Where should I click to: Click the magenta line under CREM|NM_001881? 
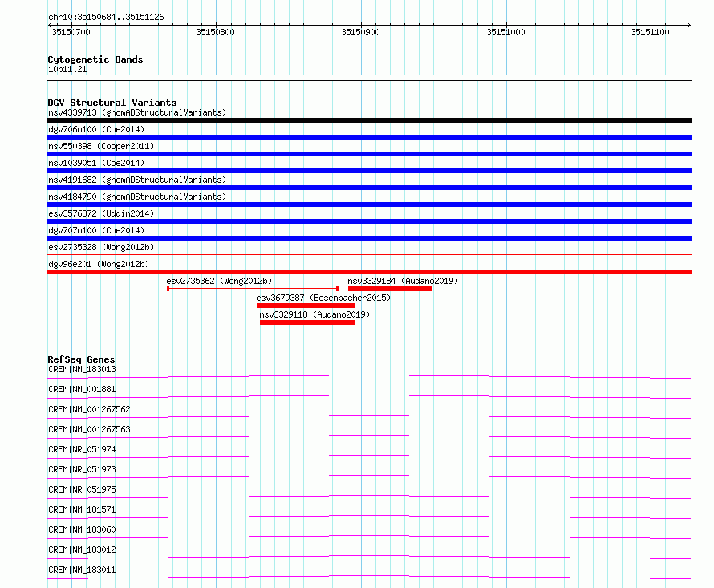coord(369,397)
